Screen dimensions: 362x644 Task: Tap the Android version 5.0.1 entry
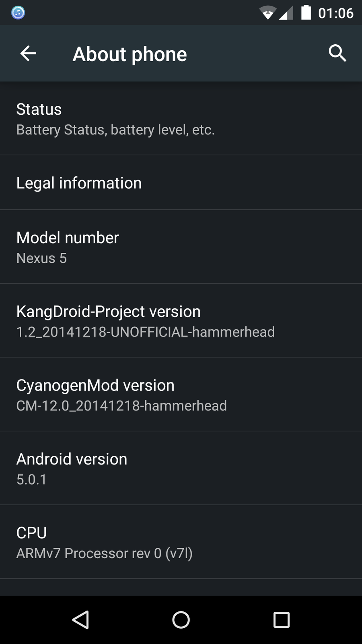[x=181, y=469]
